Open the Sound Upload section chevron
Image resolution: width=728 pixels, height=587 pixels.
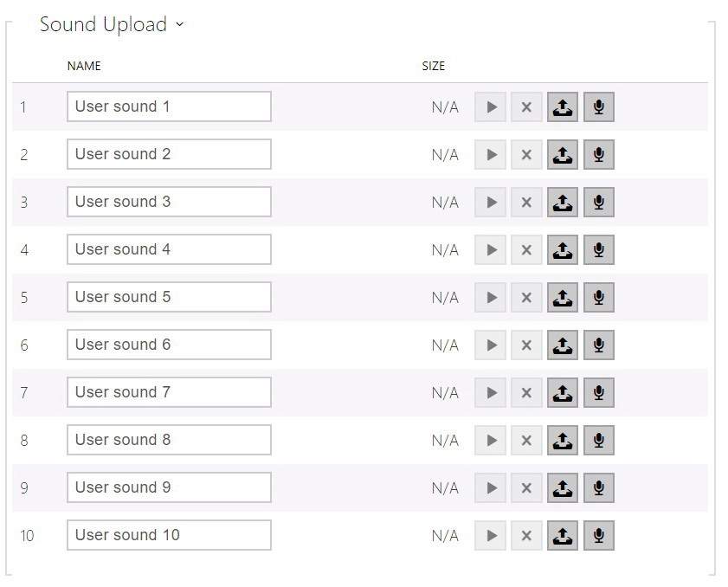[x=177, y=26]
